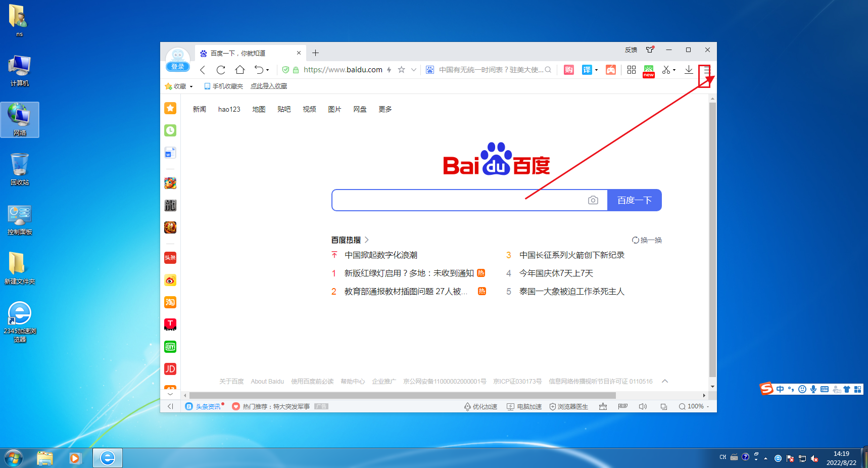Go back with the browser back arrow
The width and height of the screenshot is (868, 468).
tap(203, 70)
